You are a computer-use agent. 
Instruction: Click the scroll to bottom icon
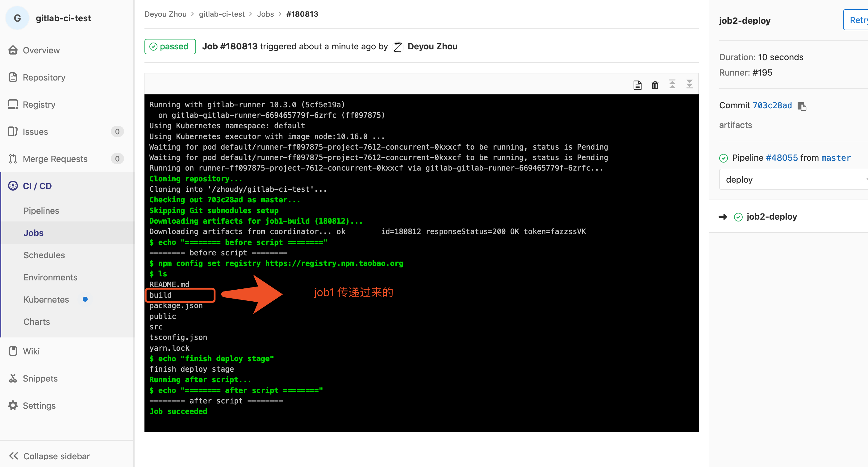[x=689, y=84]
